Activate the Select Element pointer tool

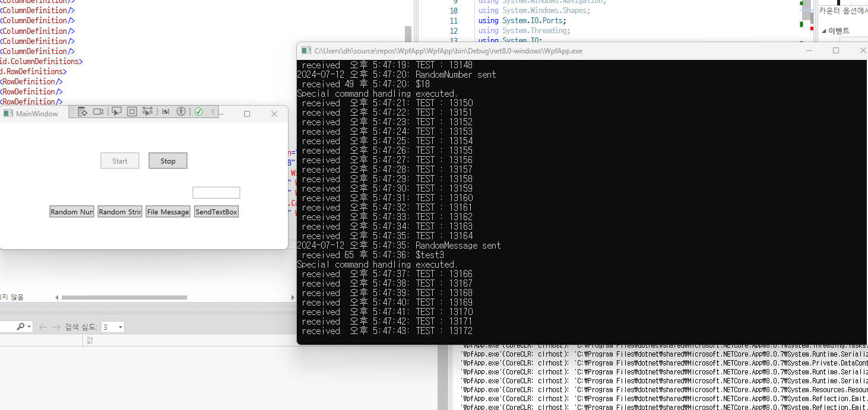[x=116, y=112]
